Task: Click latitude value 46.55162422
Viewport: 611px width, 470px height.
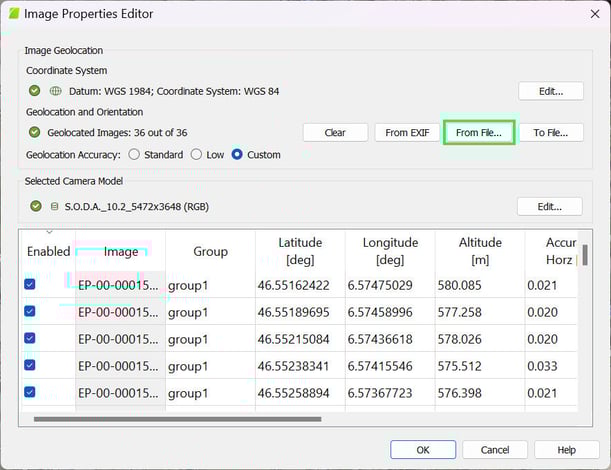Action: (x=293, y=285)
